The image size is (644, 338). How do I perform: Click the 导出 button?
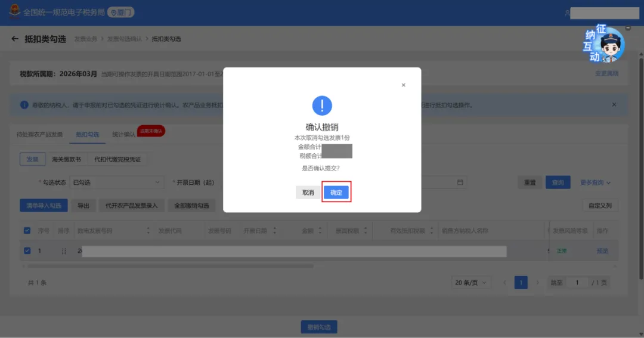pos(83,205)
